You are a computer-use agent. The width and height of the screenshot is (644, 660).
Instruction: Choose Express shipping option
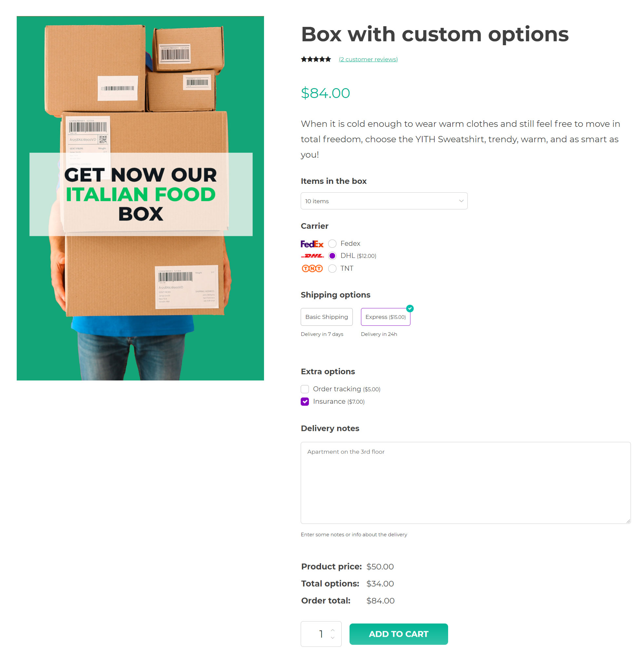click(x=385, y=317)
